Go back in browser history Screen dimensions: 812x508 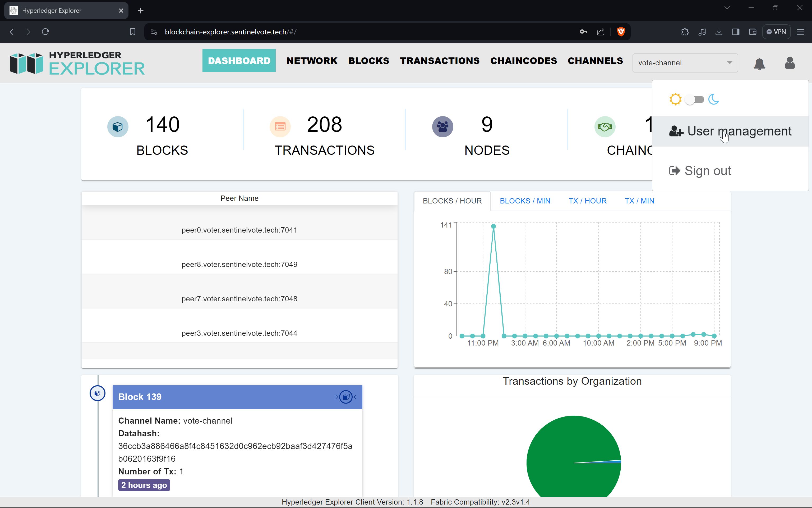12,32
